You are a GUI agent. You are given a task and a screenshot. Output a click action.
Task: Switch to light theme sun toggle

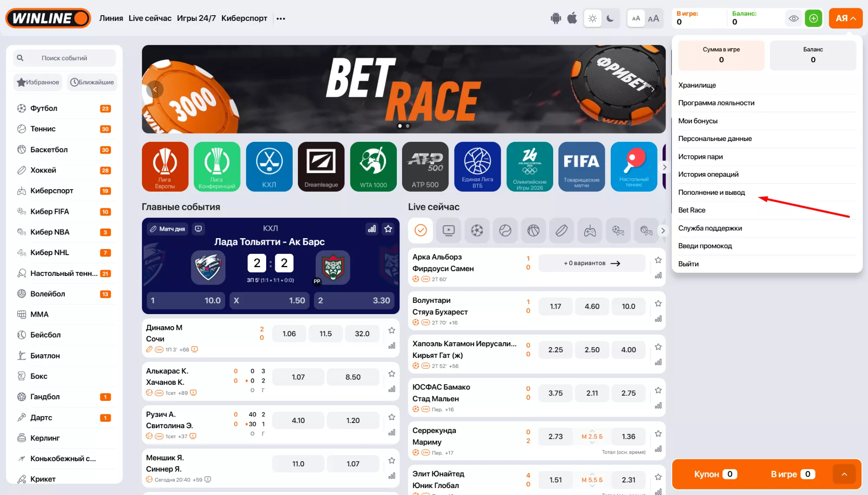pos(593,18)
